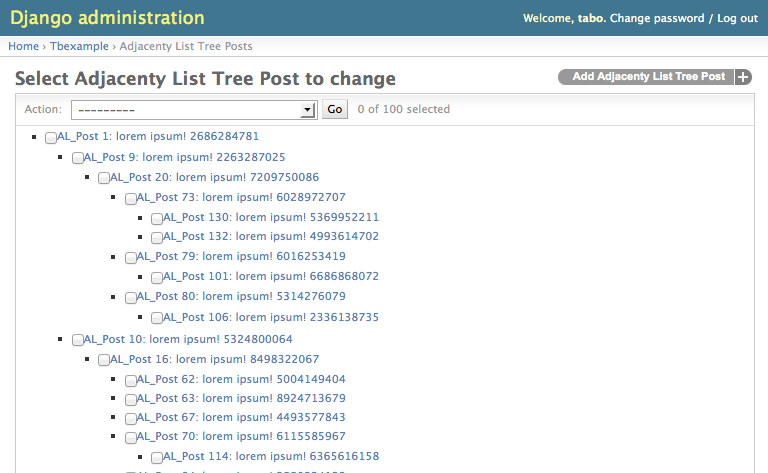This screenshot has height=473, width=768.
Task: Select the AL_Post 20 checkbox
Action: [x=104, y=178]
